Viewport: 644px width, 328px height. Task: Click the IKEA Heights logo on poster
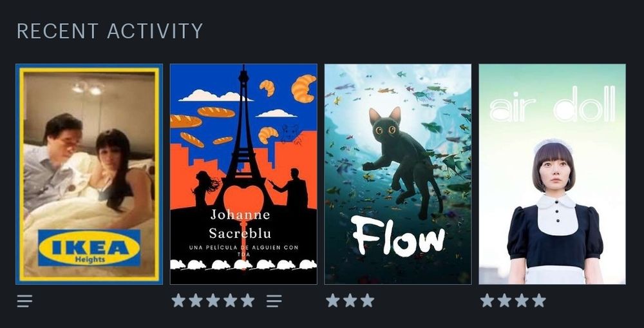(x=89, y=247)
